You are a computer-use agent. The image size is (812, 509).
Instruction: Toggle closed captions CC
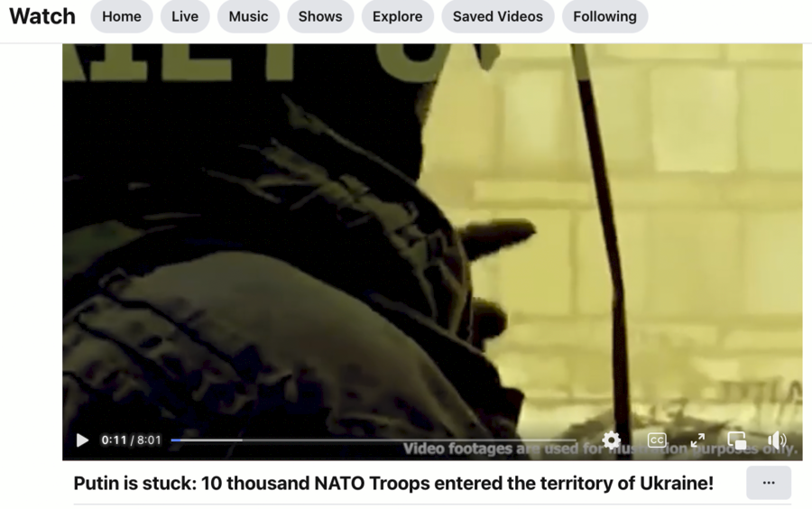(657, 440)
